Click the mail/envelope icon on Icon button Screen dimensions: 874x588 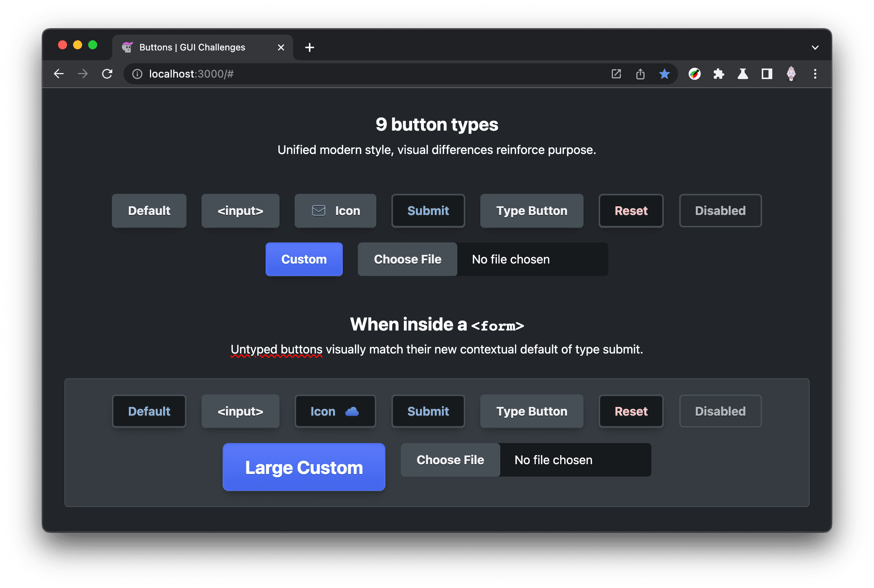click(318, 211)
